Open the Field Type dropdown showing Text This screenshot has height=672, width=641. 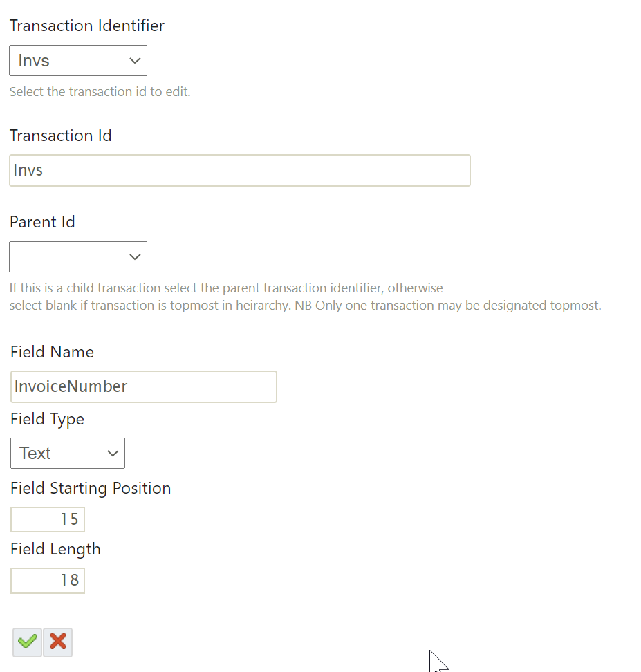67,454
